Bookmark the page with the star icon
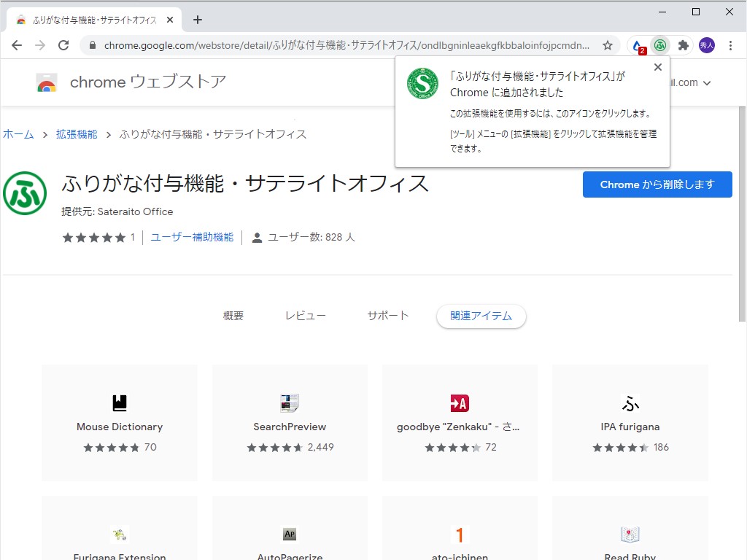747x560 pixels. [x=608, y=44]
